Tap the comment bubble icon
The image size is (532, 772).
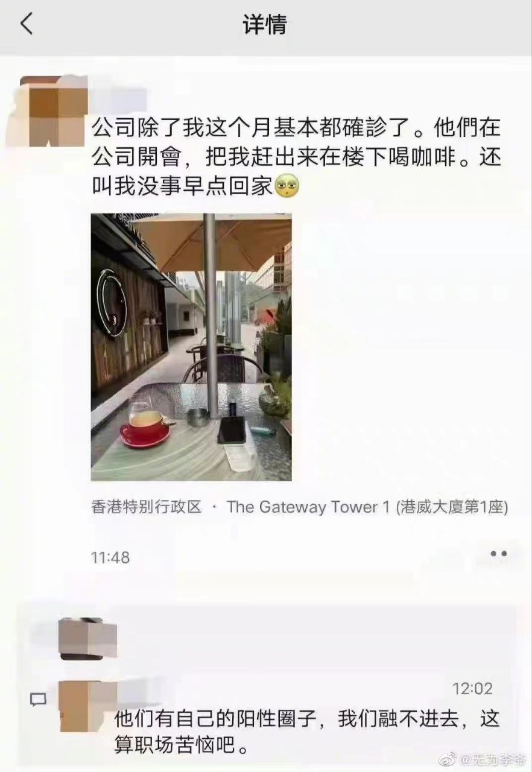[38, 700]
